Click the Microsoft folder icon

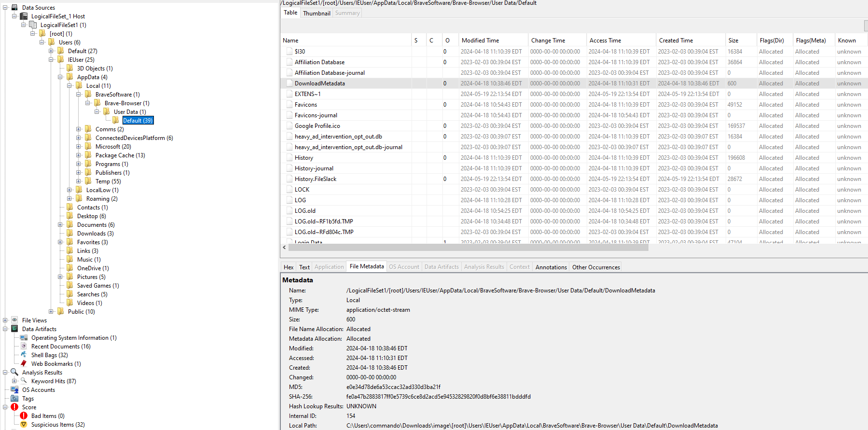tap(88, 146)
